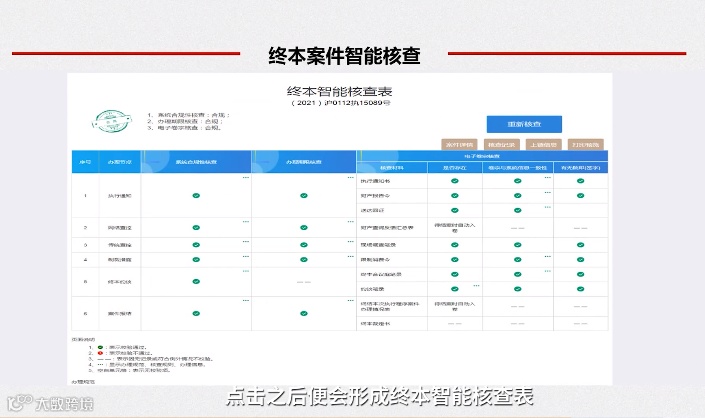The height and width of the screenshot is (418, 705).
Task: Open ellipsis details for row 1 办理期限核查
Action: tap(351, 178)
